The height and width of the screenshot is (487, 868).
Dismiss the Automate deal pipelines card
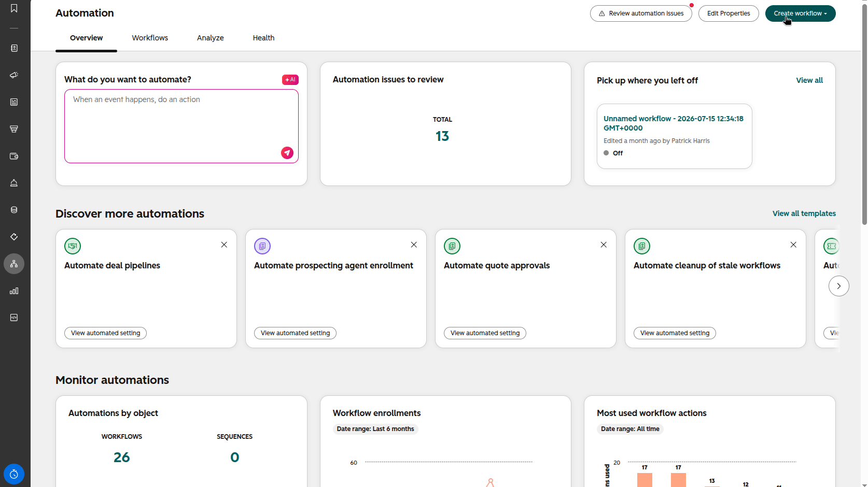coord(224,245)
